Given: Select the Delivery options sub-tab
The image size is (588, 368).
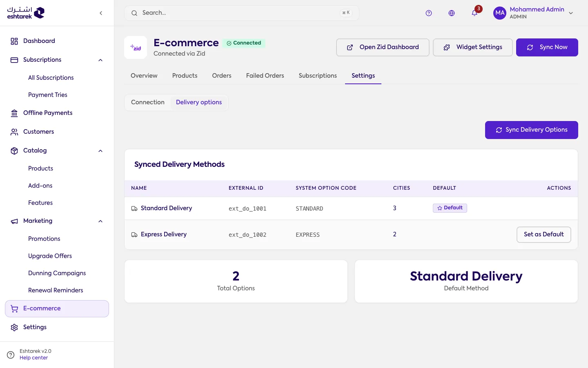Looking at the screenshot, I should 199,102.
